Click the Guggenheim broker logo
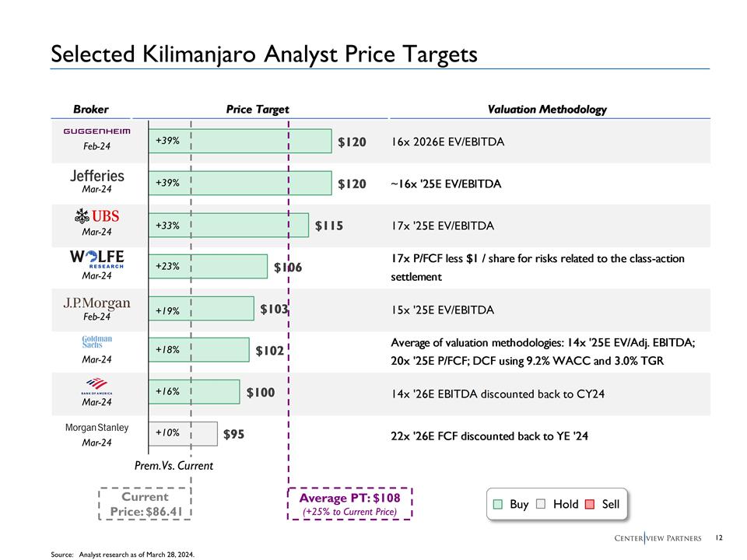 96,131
